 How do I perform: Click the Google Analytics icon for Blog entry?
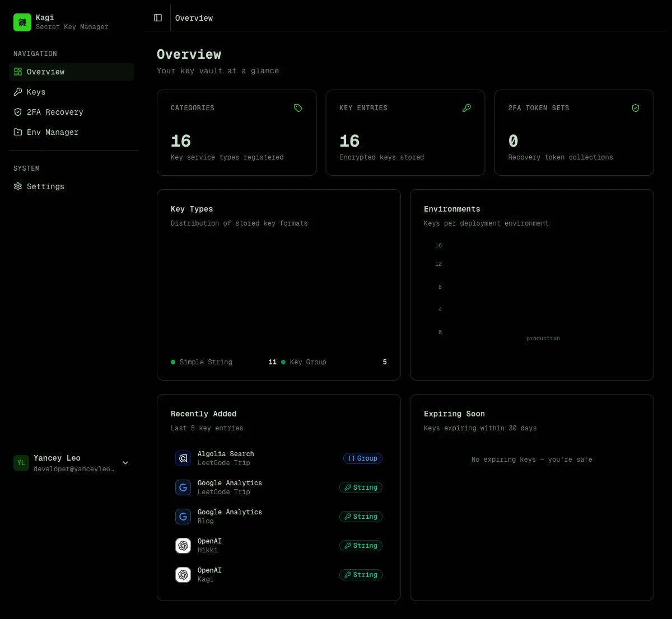pos(183,517)
